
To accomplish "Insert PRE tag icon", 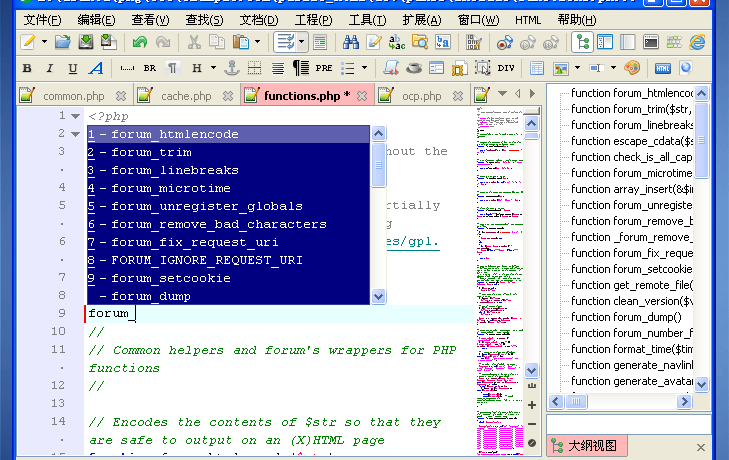I will pyautogui.click(x=324, y=68).
